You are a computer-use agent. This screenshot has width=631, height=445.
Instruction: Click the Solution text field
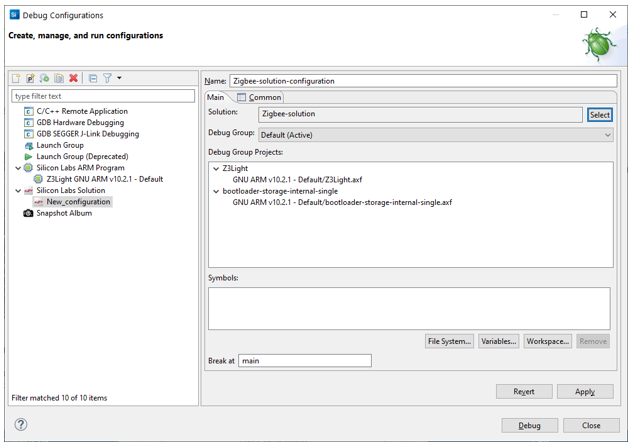tap(420, 114)
